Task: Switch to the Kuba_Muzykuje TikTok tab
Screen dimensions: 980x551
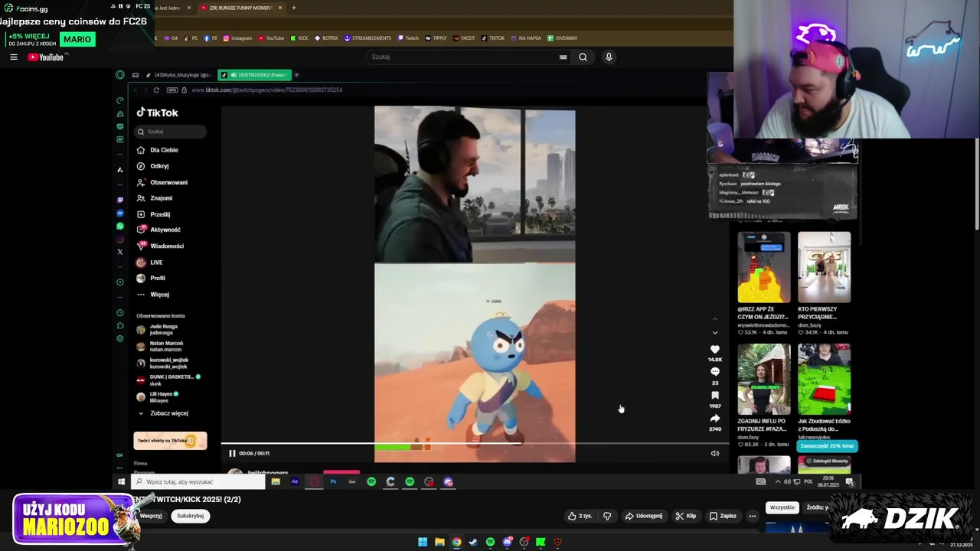Action: (178, 75)
